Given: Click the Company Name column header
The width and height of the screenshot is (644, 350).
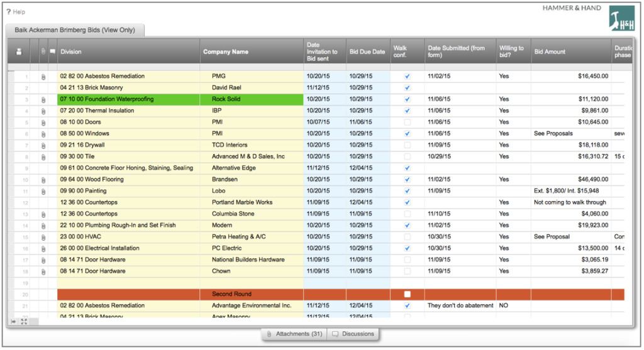Looking at the screenshot, I should [x=252, y=52].
